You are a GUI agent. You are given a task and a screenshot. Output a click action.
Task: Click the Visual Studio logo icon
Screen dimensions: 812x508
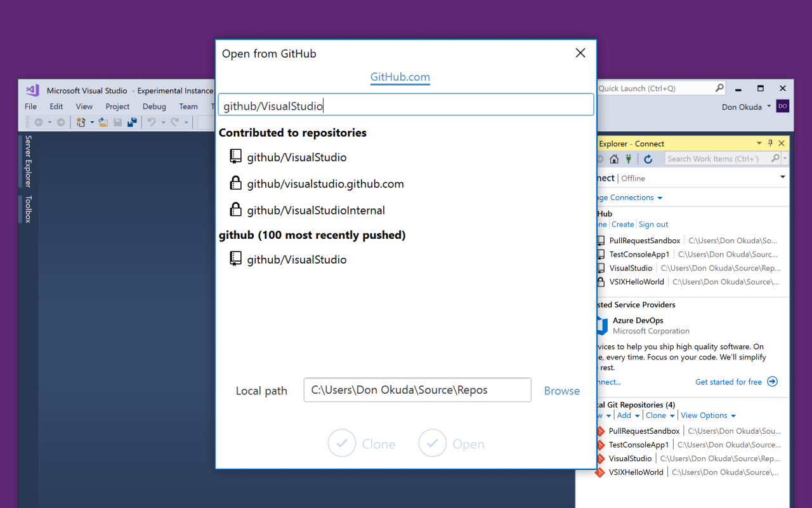[32, 90]
